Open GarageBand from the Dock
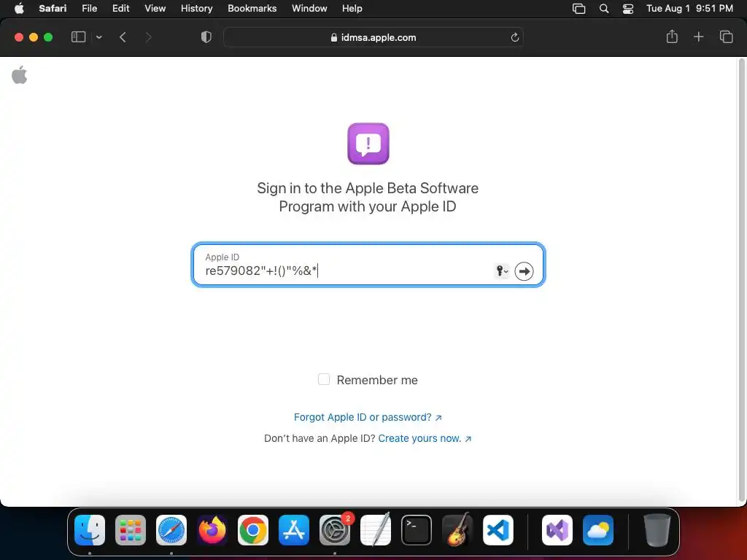The width and height of the screenshot is (747, 560). coord(457,530)
